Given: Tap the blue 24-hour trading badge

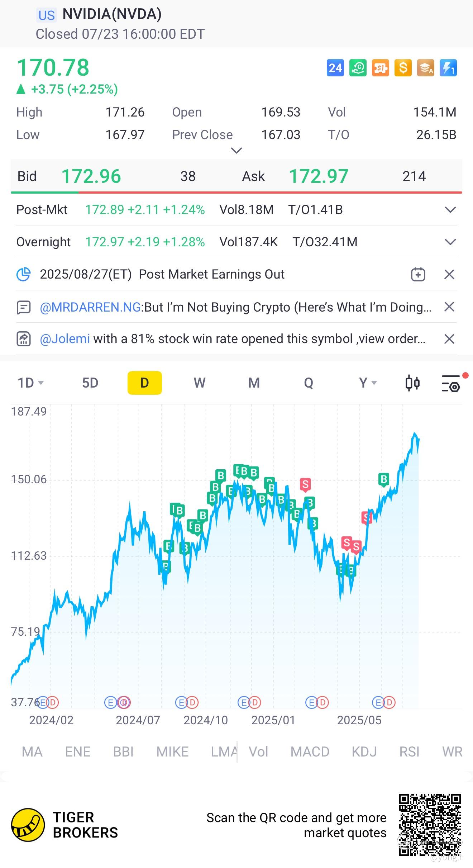Looking at the screenshot, I should [x=335, y=68].
